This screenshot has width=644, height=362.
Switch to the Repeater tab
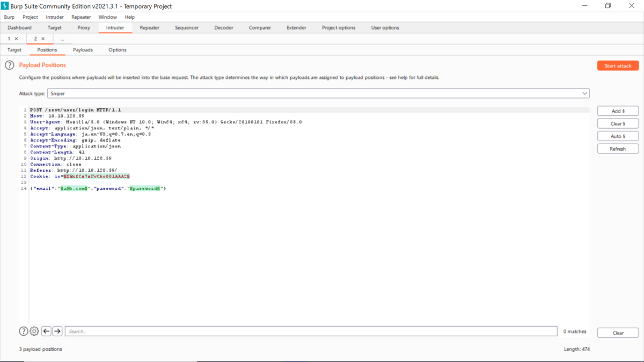150,28
